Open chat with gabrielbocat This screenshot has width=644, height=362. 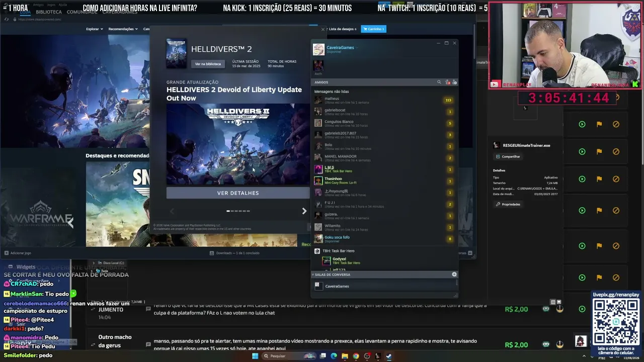385,112
